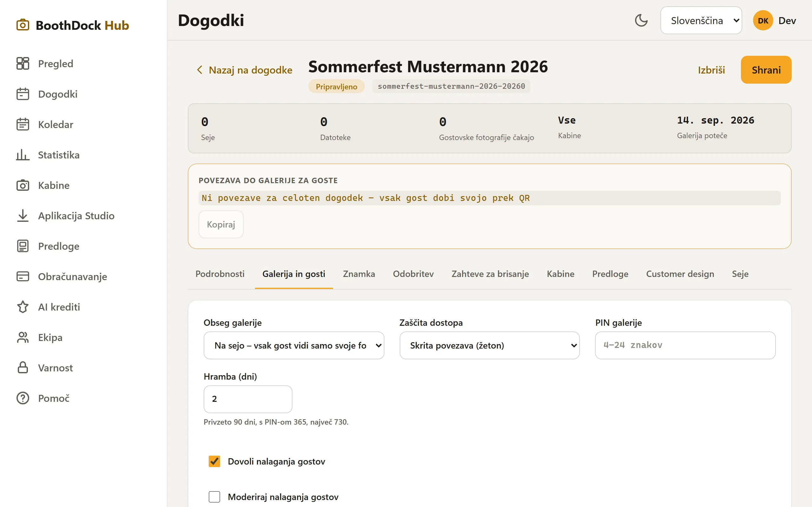The height and width of the screenshot is (507, 812).
Task: Switch to the Znamka tab
Action: pos(359,273)
